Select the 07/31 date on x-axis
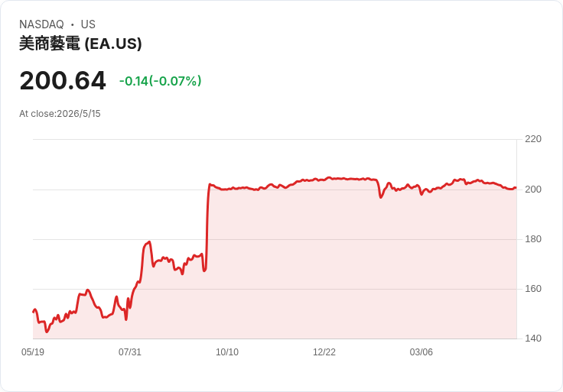This screenshot has height=392, width=563. (130, 352)
